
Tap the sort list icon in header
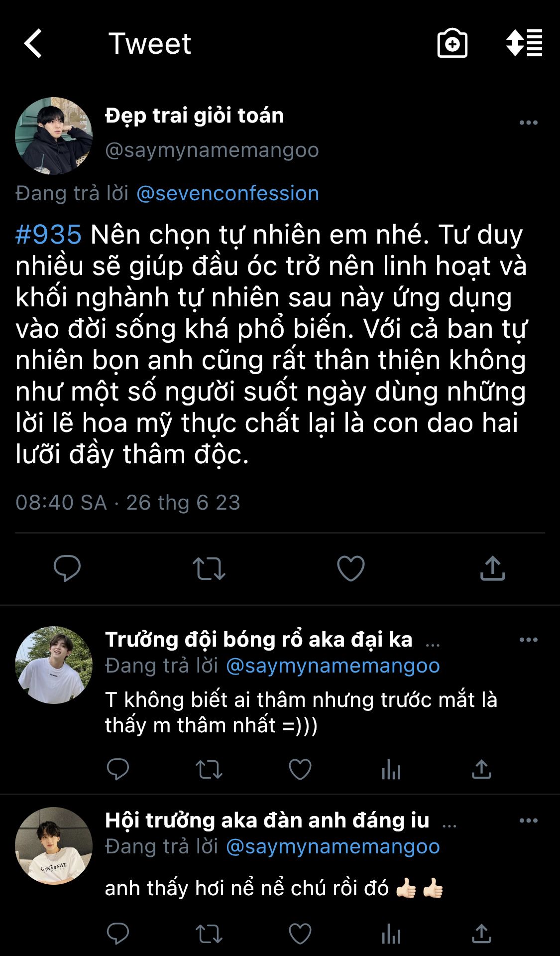point(524,43)
